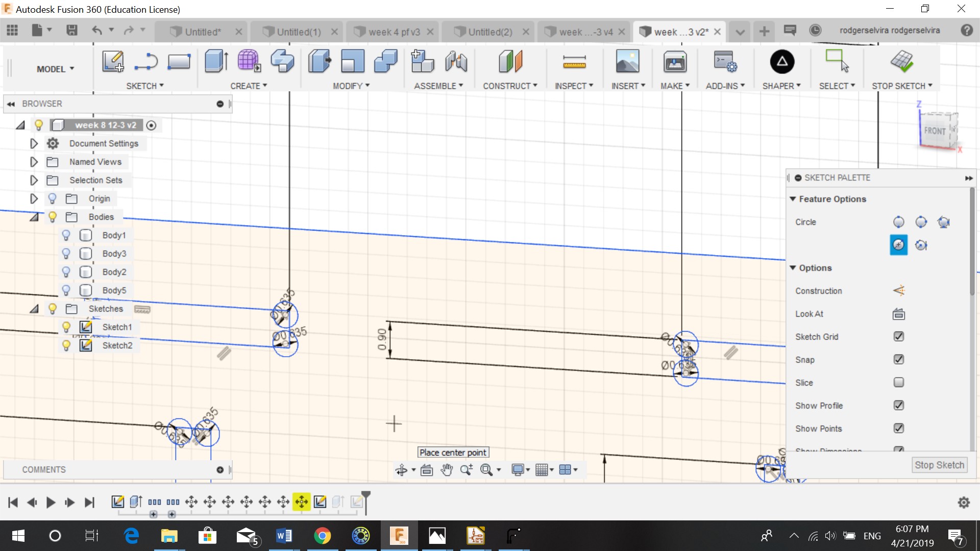Screen dimensions: 980x551
Task: Open Chrome from the Windows taskbar
Action: (x=322, y=536)
